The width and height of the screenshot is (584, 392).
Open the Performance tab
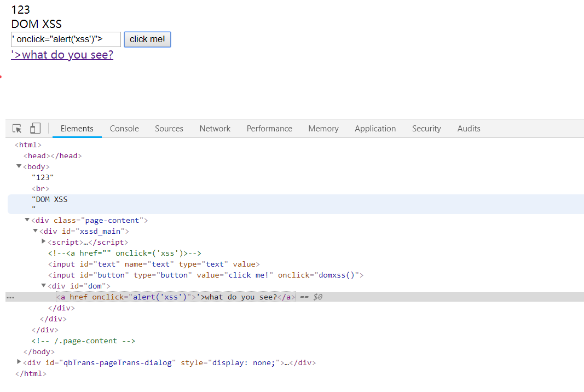[269, 129]
